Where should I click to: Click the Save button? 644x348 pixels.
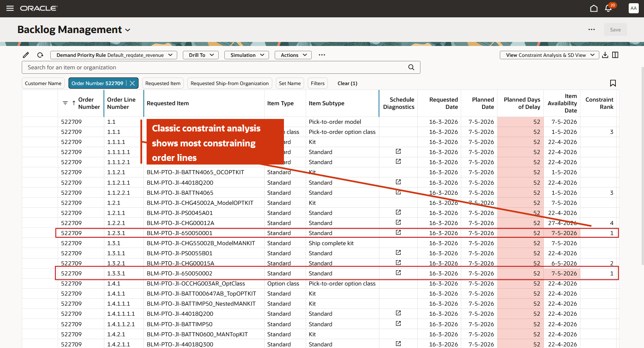pyautogui.click(x=615, y=29)
